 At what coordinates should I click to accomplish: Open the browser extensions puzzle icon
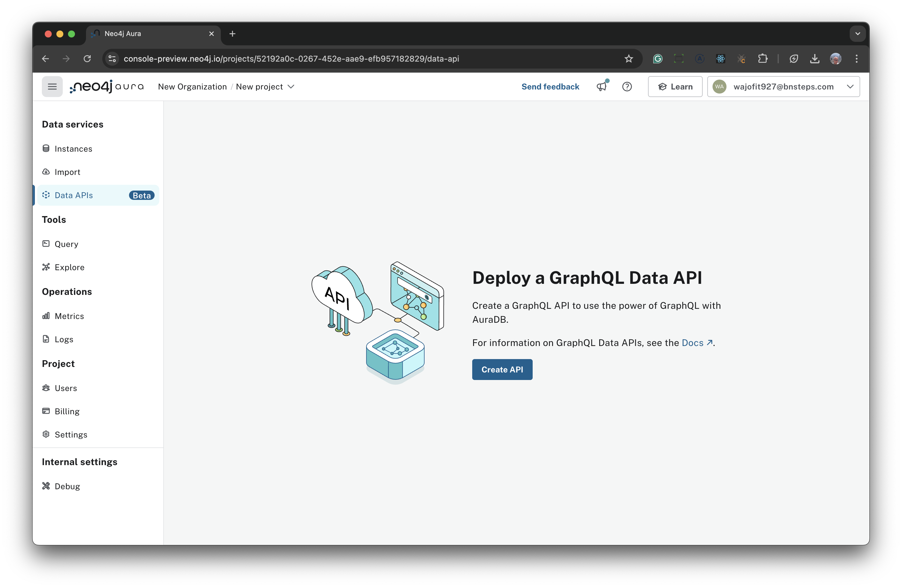coord(763,59)
